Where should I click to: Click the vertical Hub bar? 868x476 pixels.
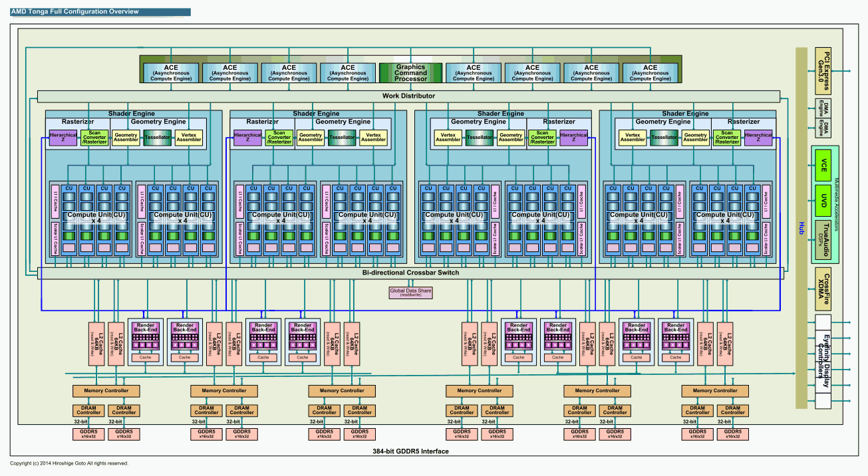[x=801, y=228]
